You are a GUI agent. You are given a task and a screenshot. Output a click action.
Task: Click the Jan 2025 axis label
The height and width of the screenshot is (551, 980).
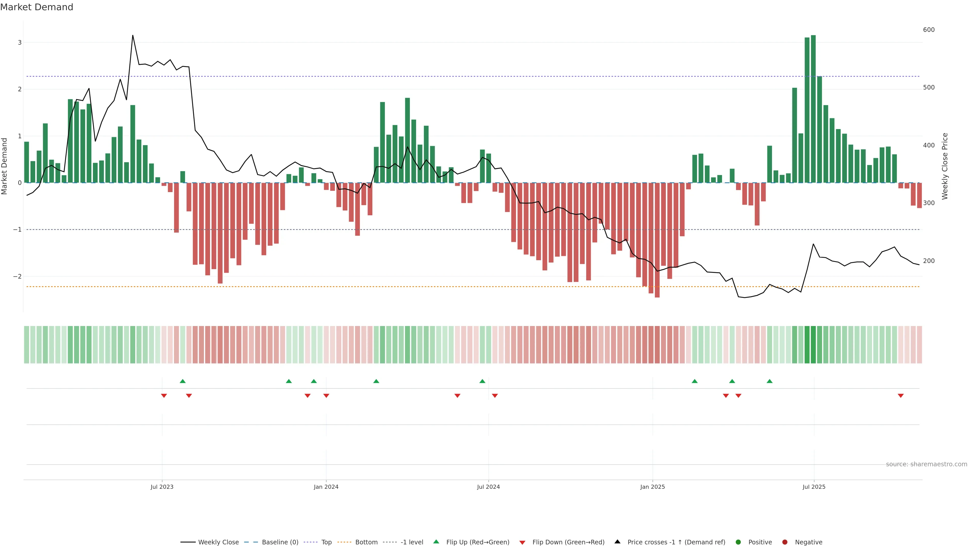click(653, 487)
